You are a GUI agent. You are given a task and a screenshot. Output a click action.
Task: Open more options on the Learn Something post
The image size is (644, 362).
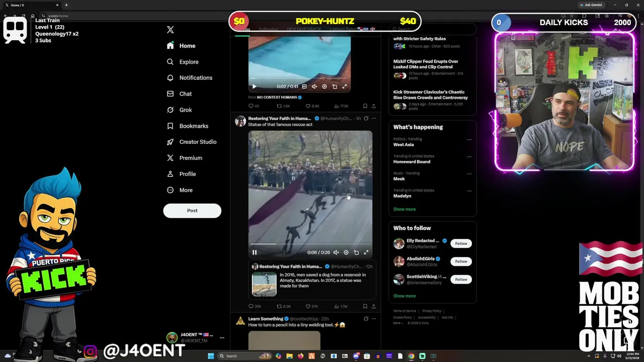[x=373, y=319]
